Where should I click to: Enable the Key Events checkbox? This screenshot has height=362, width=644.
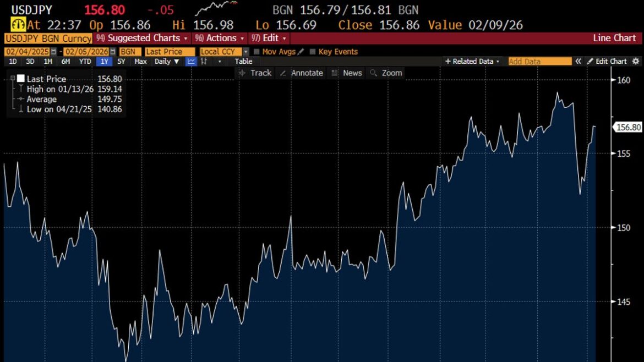point(314,51)
